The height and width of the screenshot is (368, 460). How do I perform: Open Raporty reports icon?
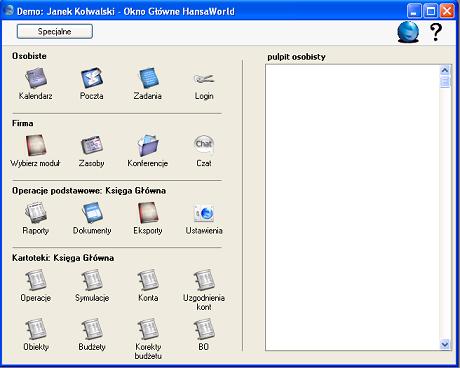36,213
